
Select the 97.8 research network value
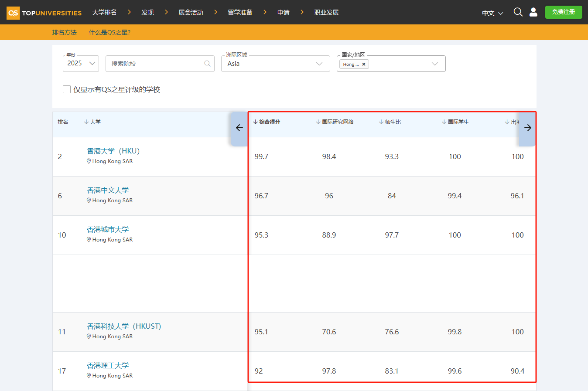(x=329, y=371)
